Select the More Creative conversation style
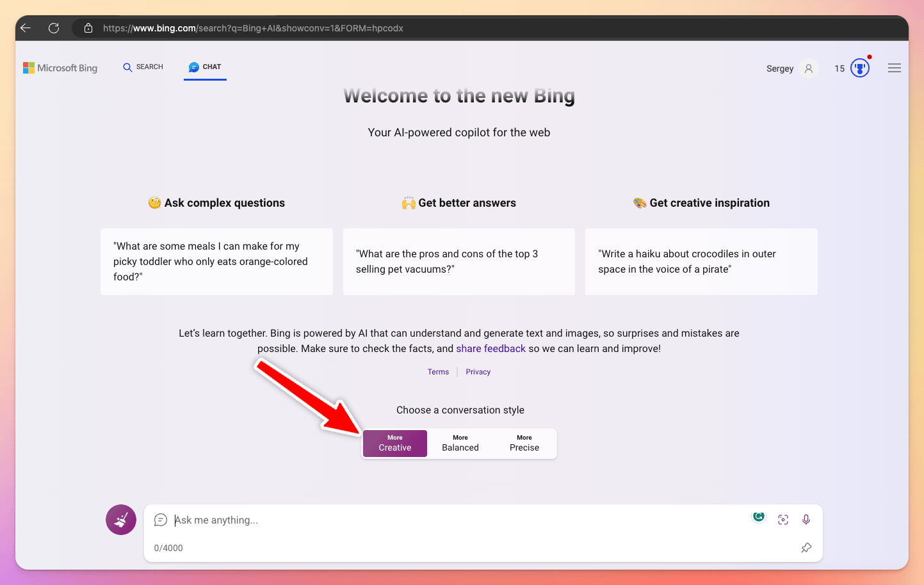 (395, 444)
